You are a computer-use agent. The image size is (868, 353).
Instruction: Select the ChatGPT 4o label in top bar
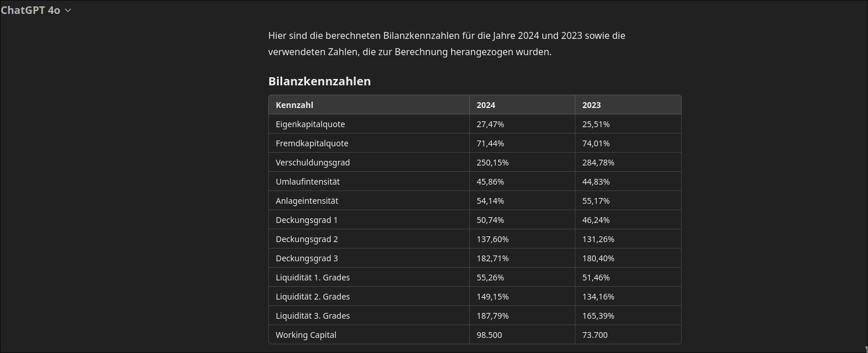32,10
